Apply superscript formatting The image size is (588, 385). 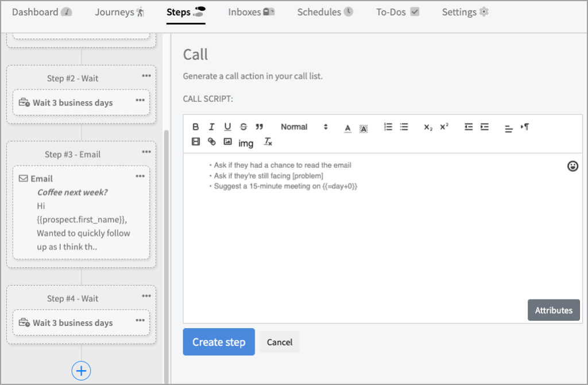click(444, 127)
